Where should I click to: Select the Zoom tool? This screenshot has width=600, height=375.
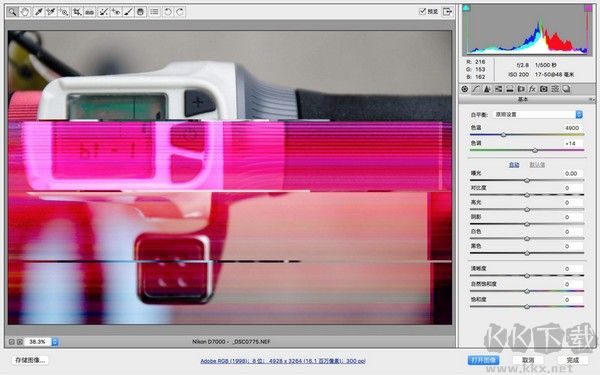pyautogui.click(x=12, y=12)
